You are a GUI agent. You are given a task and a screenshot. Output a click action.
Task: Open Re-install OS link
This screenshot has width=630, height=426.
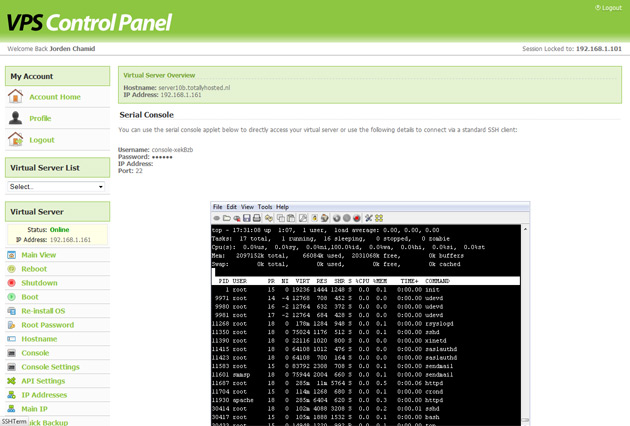click(43, 311)
